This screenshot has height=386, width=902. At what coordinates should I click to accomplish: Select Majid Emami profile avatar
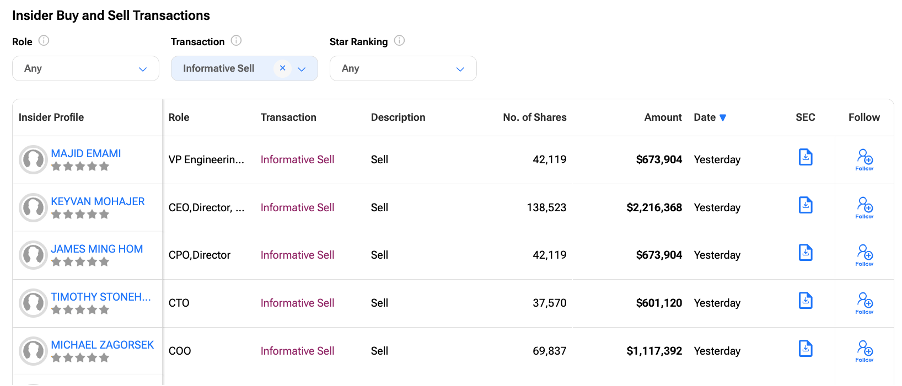[x=33, y=159]
